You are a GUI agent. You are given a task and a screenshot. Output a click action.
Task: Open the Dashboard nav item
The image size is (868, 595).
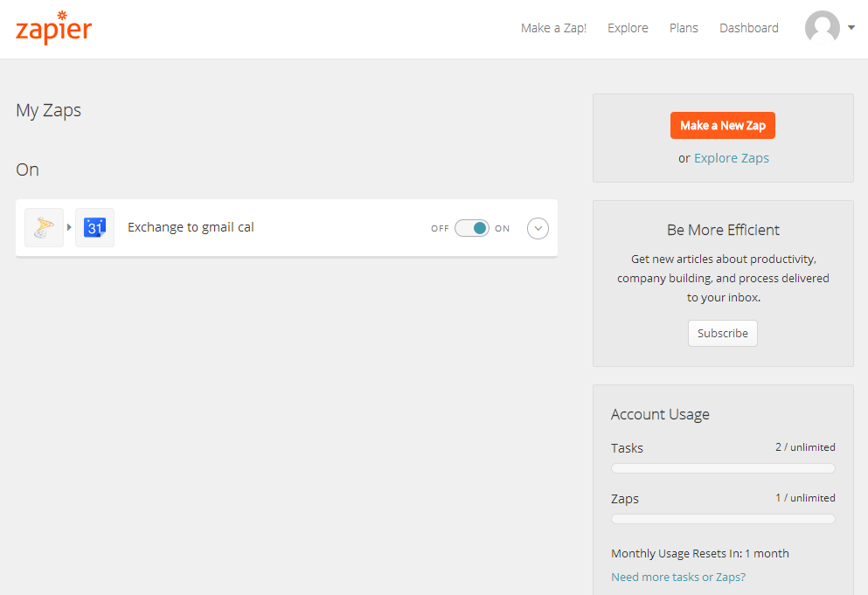[x=749, y=28]
